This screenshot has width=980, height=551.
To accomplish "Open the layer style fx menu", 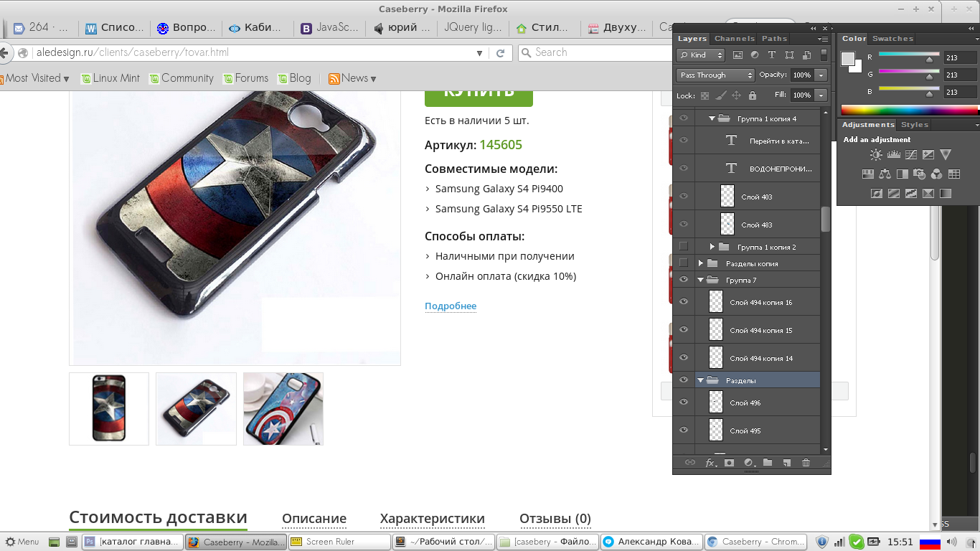I will (710, 463).
